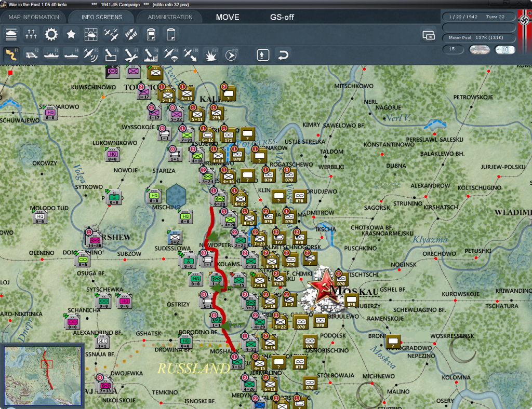Open the logistics report document icon
Image resolution: width=532 pixels, height=409 pixels.
click(151, 34)
